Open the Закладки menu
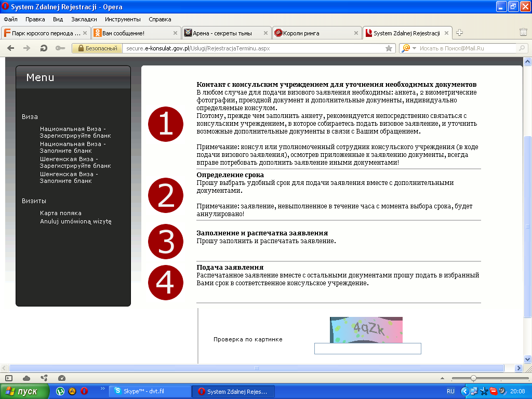The width and height of the screenshot is (532, 399). pos(84,19)
